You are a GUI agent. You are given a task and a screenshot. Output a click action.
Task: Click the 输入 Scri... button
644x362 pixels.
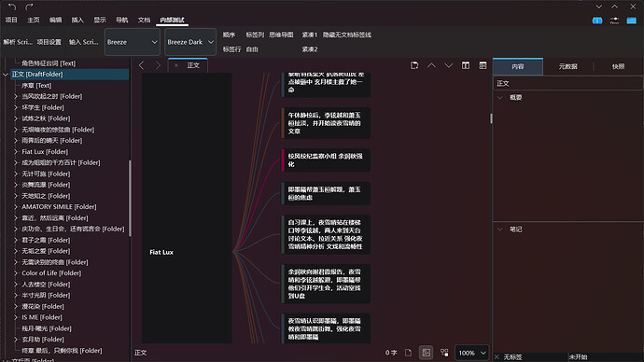[83, 42]
